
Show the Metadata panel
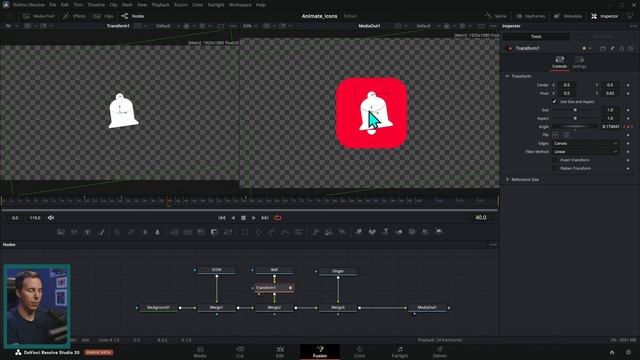click(x=568, y=16)
